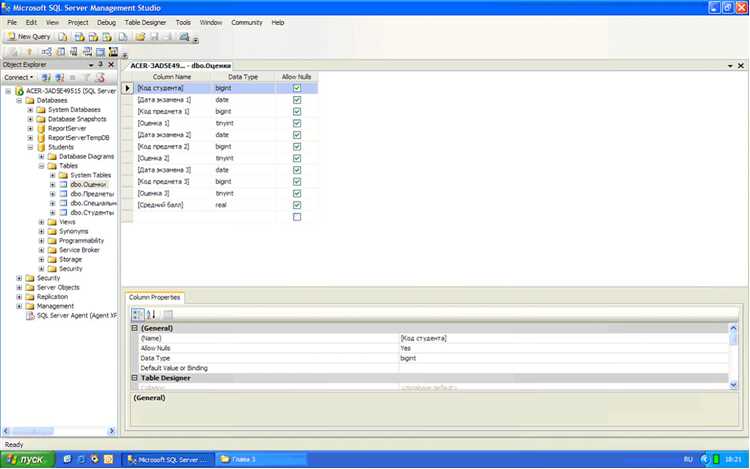750x469 pixels.
Task: Switch Column Properties to Alphabetical sort
Action: pos(151,315)
